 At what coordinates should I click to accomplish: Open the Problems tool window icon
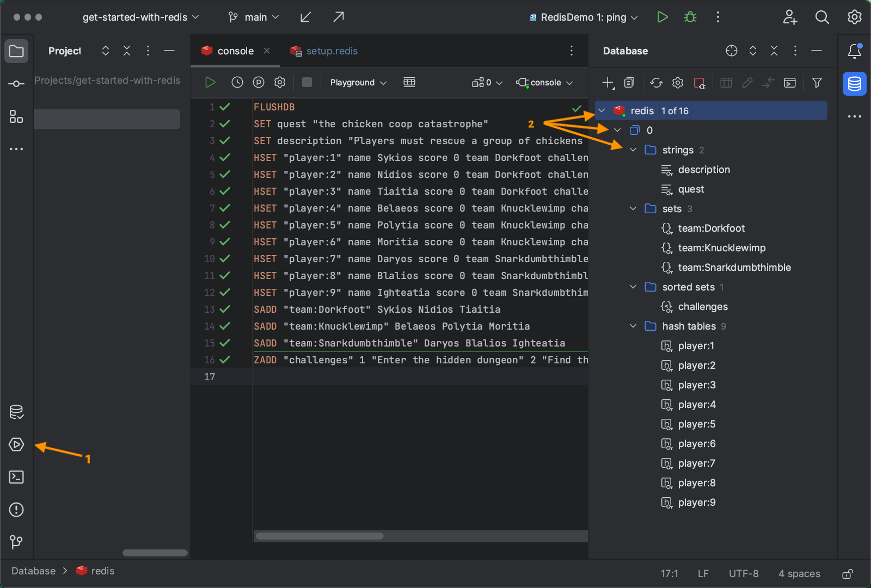[x=16, y=510]
